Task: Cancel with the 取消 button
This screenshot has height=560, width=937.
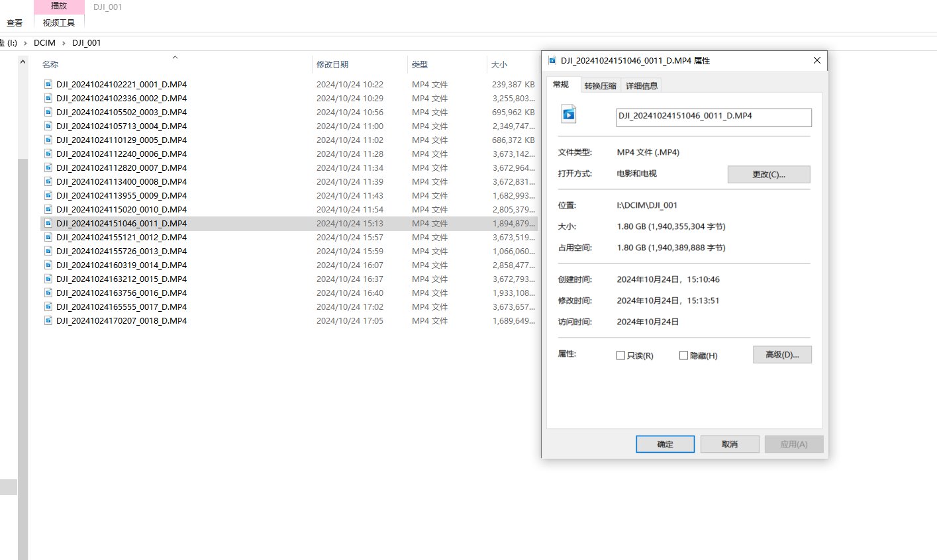Action: click(730, 444)
